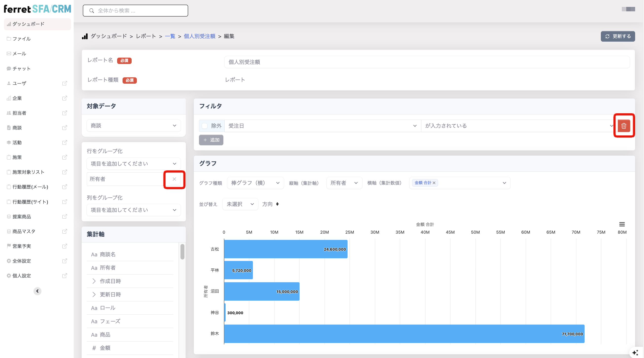Remove the 所有者 row grouping item
The width and height of the screenshot is (644, 358).
(x=174, y=179)
